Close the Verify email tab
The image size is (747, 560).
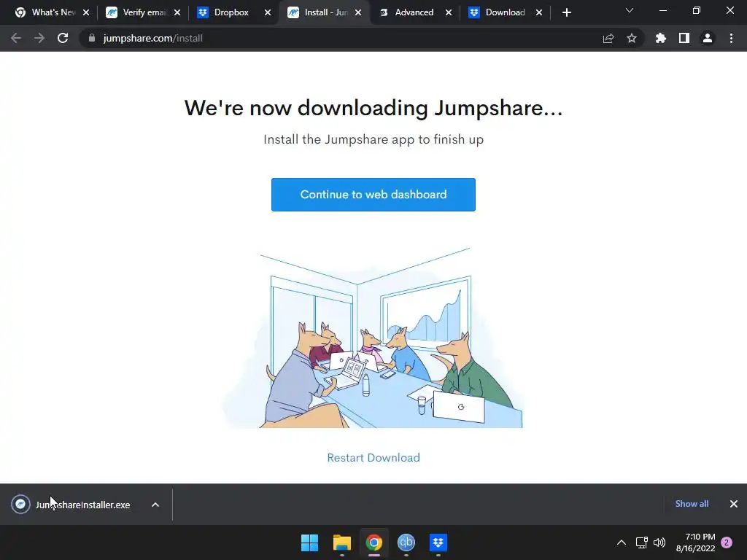click(x=177, y=12)
